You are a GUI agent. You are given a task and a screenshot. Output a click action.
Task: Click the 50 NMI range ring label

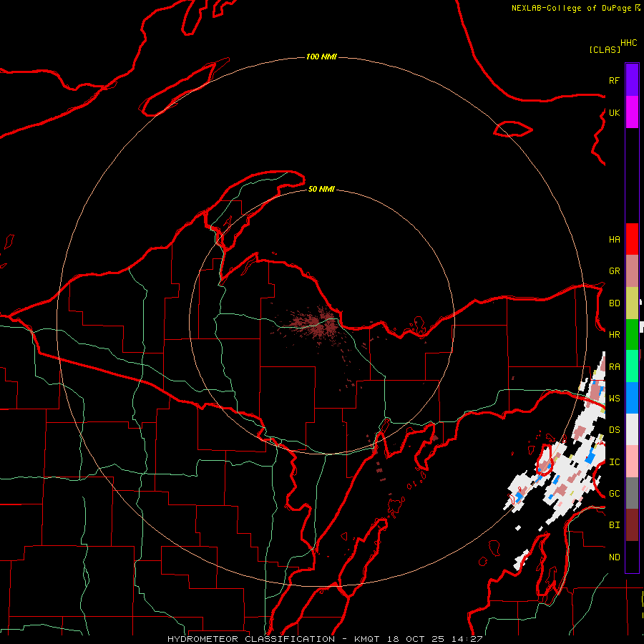point(321,189)
